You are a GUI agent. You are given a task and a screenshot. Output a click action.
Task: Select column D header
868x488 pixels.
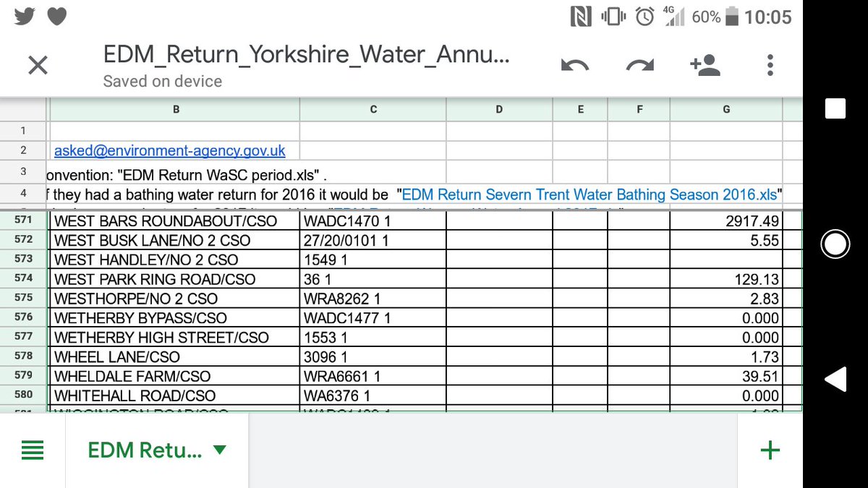pyautogui.click(x=499, y=110)
